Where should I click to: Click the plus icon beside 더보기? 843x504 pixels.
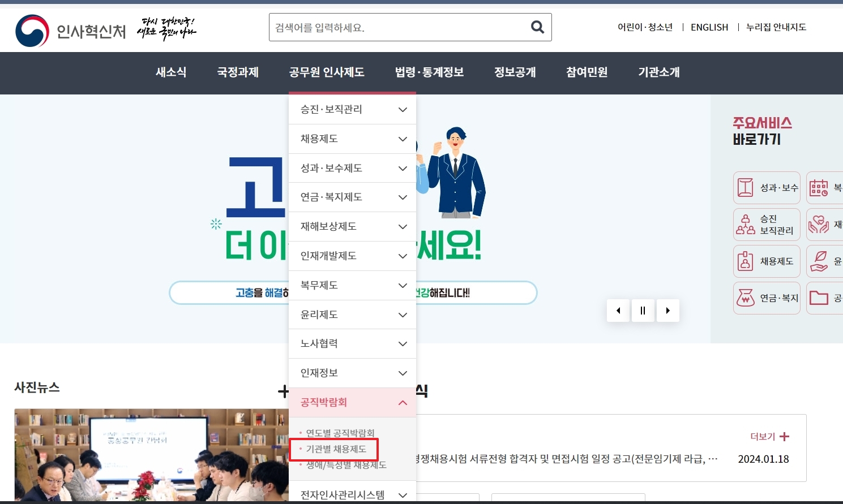784,436
